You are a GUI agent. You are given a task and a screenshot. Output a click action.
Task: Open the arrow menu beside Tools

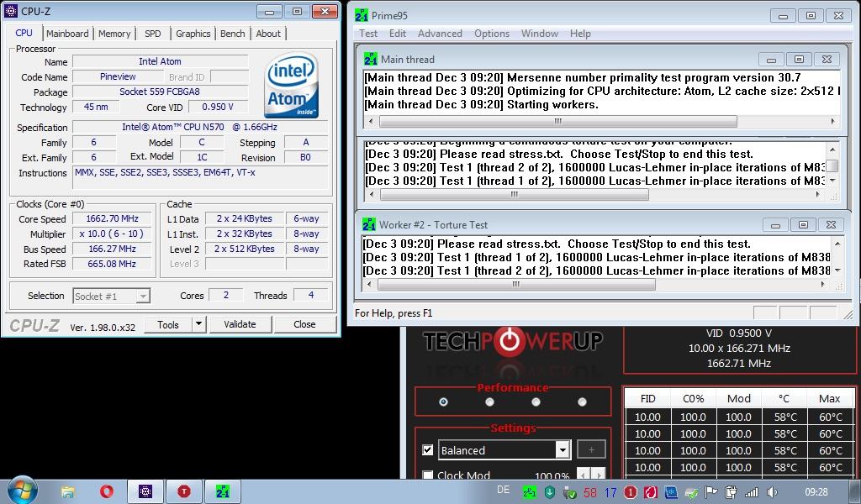point(198,324)
